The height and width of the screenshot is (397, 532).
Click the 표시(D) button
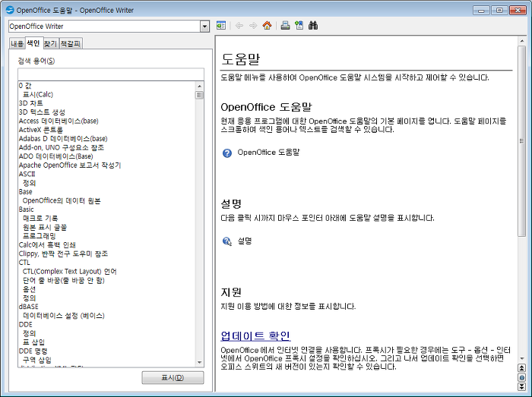click(x=173, y=378)
